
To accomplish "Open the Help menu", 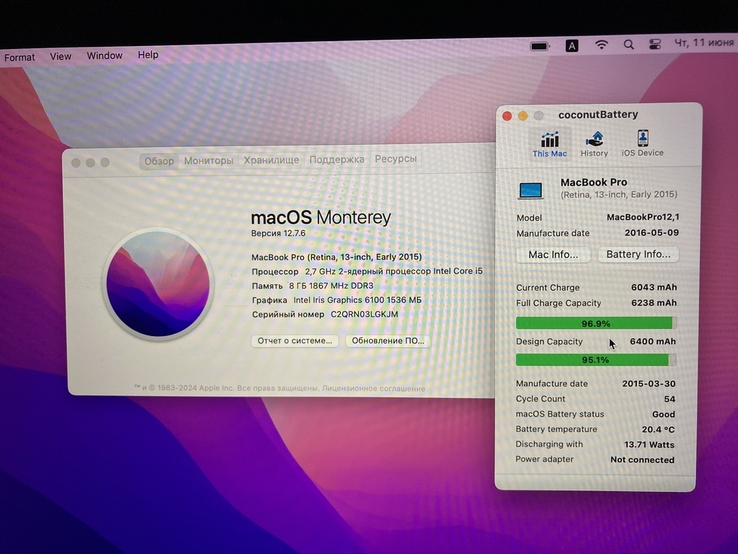I will [148, 55].
